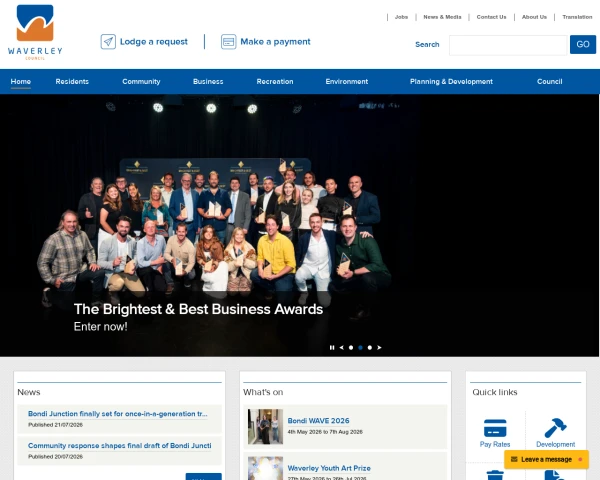Viewport: 600px width, 480px height.
Task: Open the Planning & Development menu
Action: pos(451,82)
